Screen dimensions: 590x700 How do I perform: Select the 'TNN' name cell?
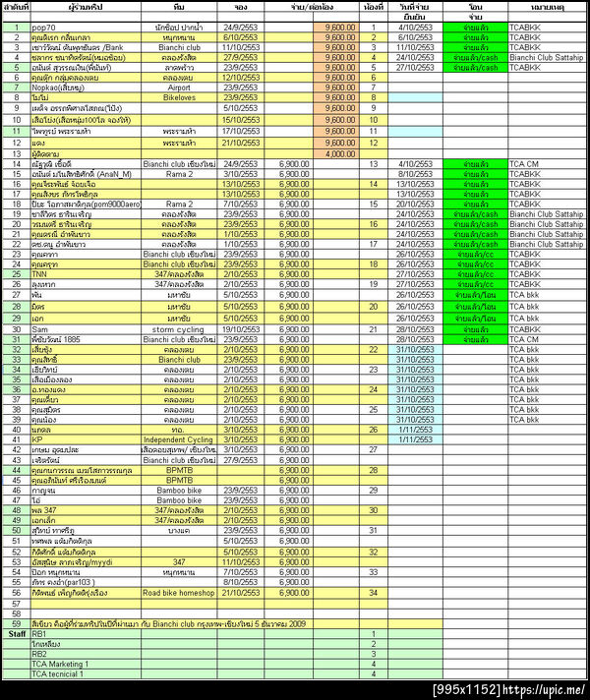(86, 274)
